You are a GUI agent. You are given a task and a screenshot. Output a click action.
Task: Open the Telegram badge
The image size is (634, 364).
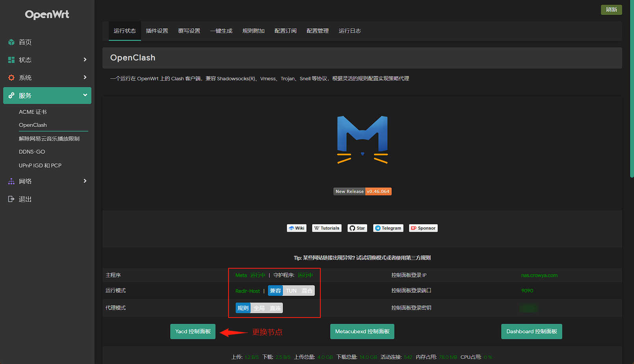(388, 228)
